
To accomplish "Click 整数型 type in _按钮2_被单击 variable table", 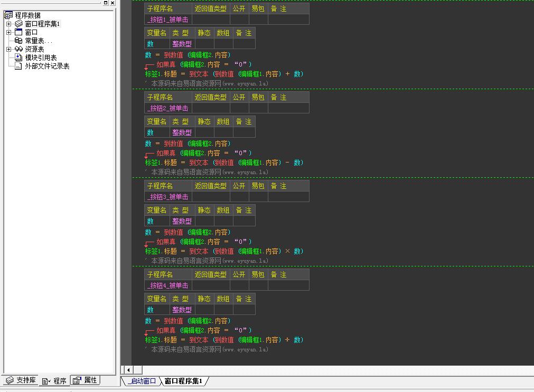I will click(x=182, y=133).
